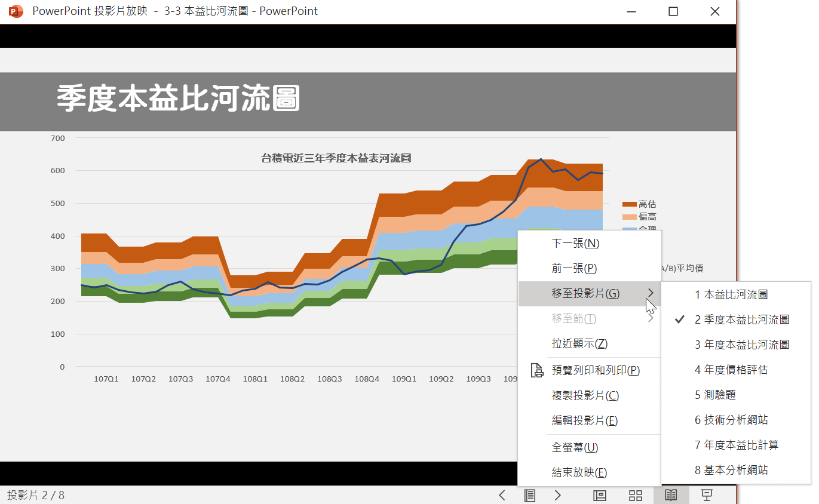Click the 300 value on the vertical axis
The width and height of the screenshot is (819, 504).
pyautogui.click(x=58, y=269)
